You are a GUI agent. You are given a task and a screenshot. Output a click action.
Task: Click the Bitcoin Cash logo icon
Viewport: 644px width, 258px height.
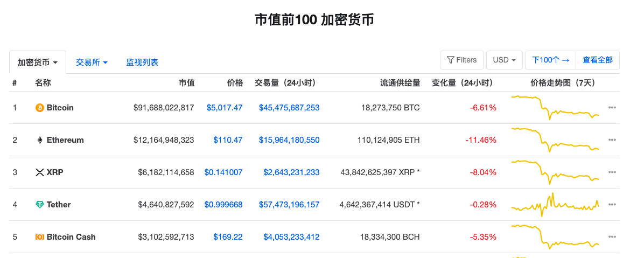click(x=40, y=237)
